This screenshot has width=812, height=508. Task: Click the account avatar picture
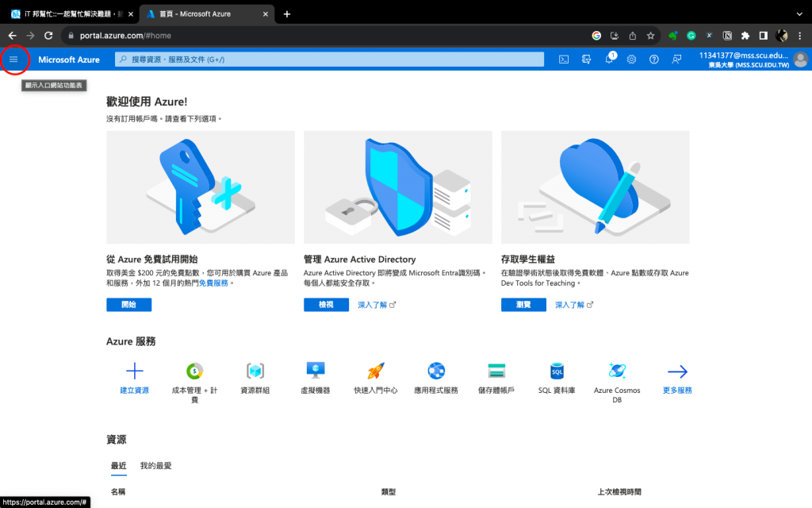[x=800, y=60]
